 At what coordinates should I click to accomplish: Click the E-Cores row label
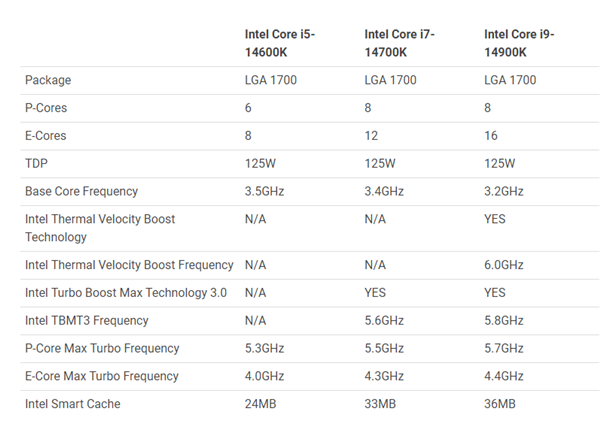pyautogui.click(x=46, y=136)
